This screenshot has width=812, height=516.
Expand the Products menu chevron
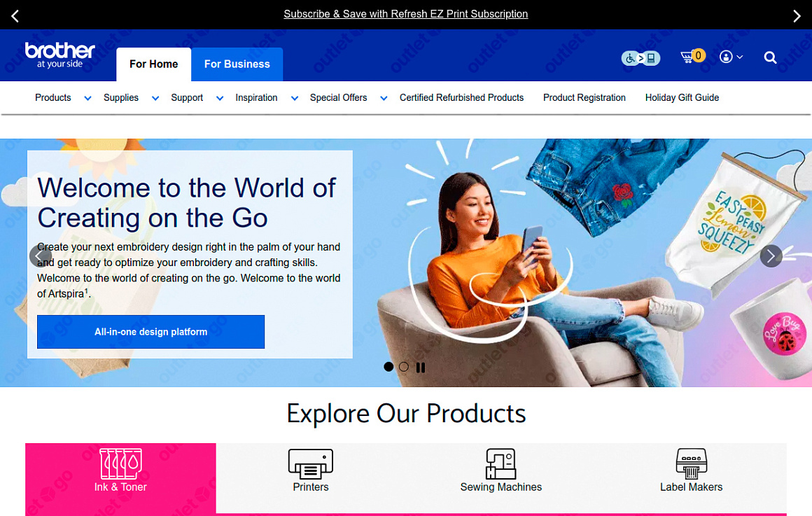tap(87, 99)
